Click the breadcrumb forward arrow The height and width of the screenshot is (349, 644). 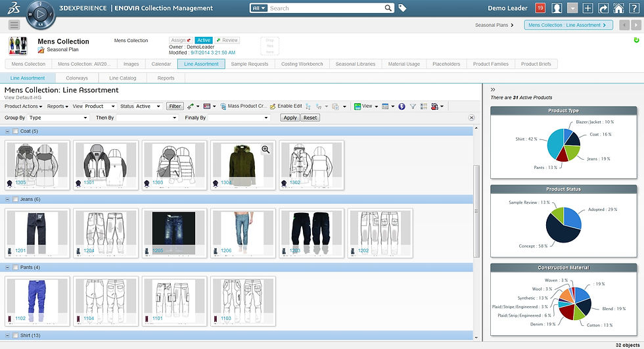tap(636, 25)
